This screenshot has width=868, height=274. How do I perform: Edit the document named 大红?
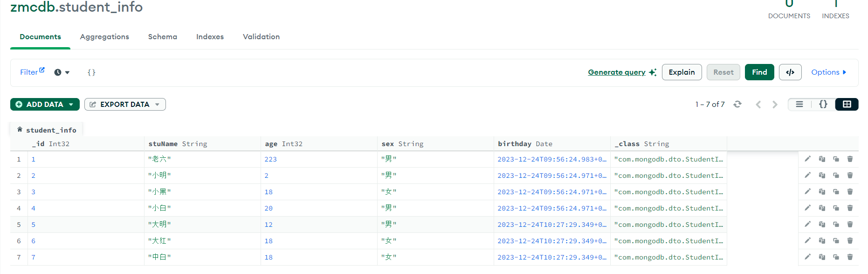coord(807,241)
